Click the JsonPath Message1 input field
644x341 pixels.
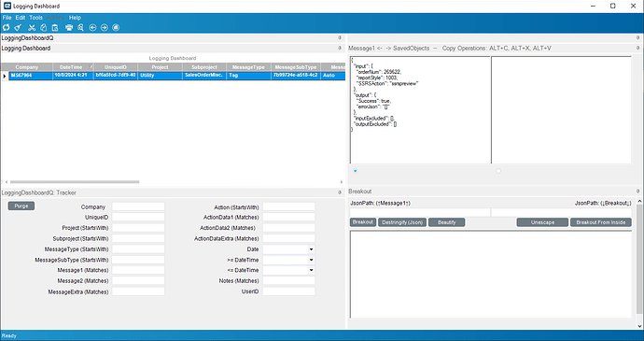coord(420,213)
